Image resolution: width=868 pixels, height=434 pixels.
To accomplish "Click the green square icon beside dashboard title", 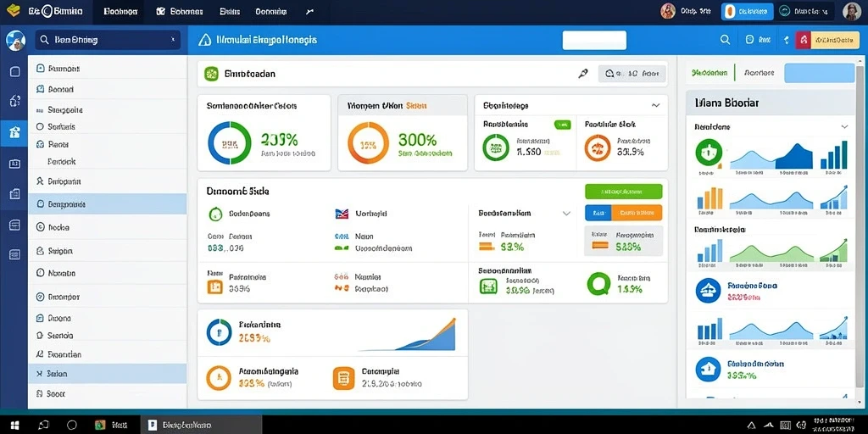I will click(211, 74).
